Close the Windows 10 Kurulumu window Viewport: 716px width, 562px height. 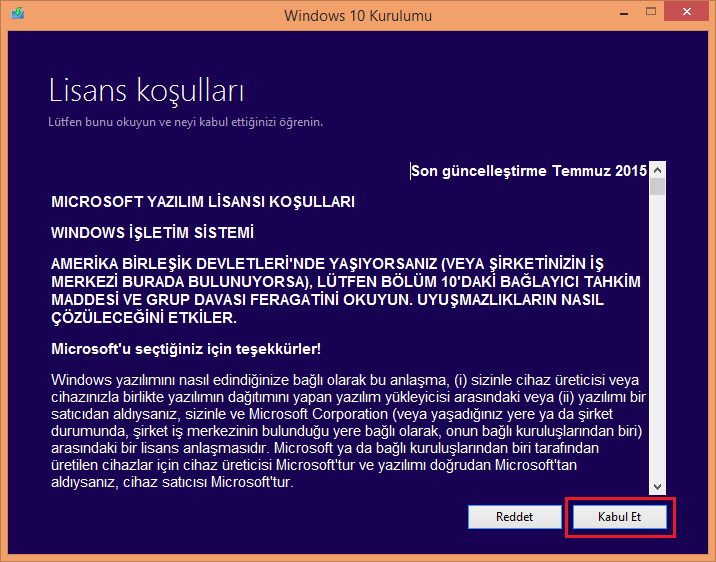coord(687,11)
